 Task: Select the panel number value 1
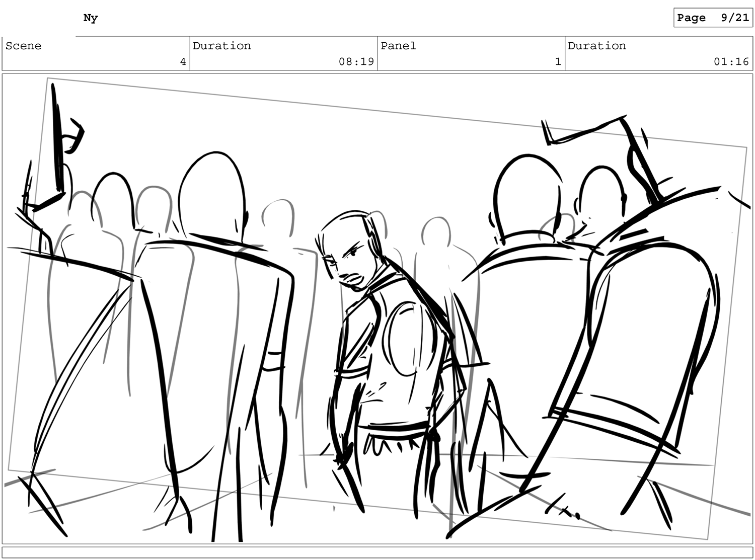point(558,62)
